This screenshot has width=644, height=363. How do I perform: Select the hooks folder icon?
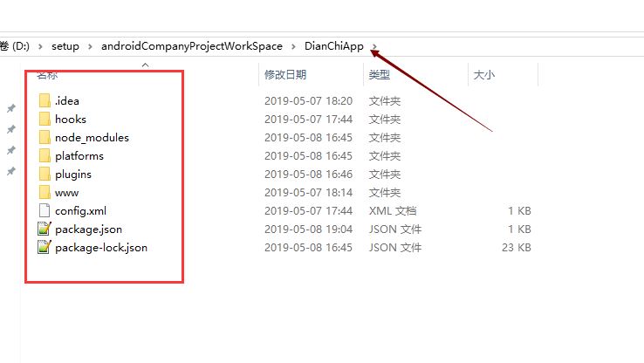(45, 119)
